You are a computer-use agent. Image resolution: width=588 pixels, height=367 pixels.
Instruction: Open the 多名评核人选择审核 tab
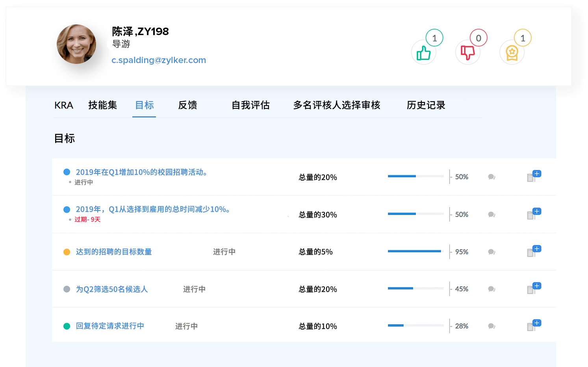point(337,105)
